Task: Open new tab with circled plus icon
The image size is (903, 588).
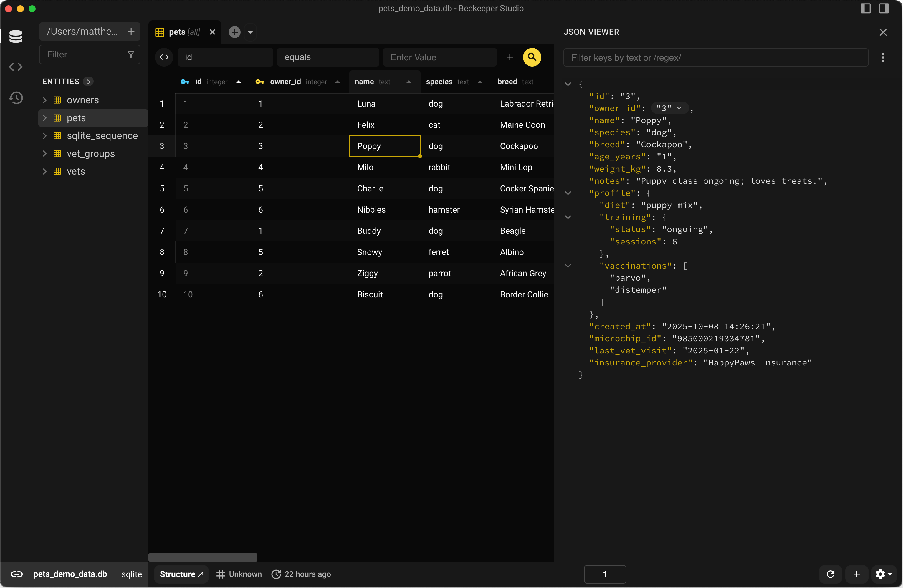Action: pos(234,32)
